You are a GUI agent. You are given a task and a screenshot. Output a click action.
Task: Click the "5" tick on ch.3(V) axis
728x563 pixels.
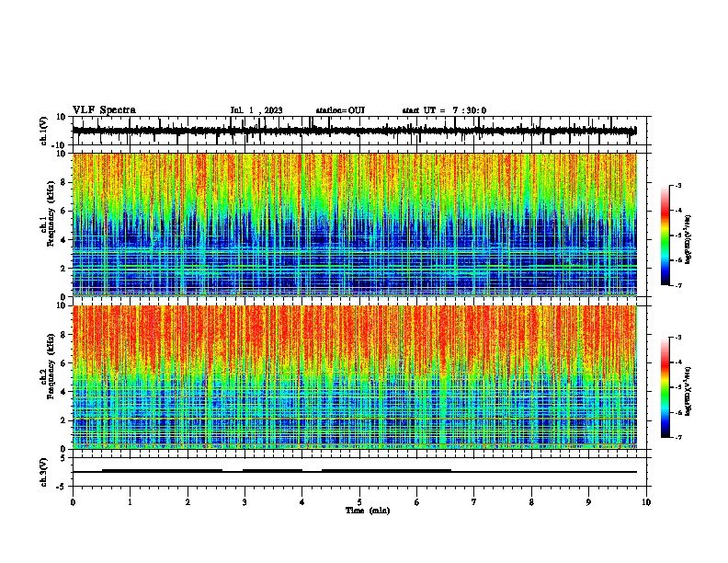click(63, 458)
